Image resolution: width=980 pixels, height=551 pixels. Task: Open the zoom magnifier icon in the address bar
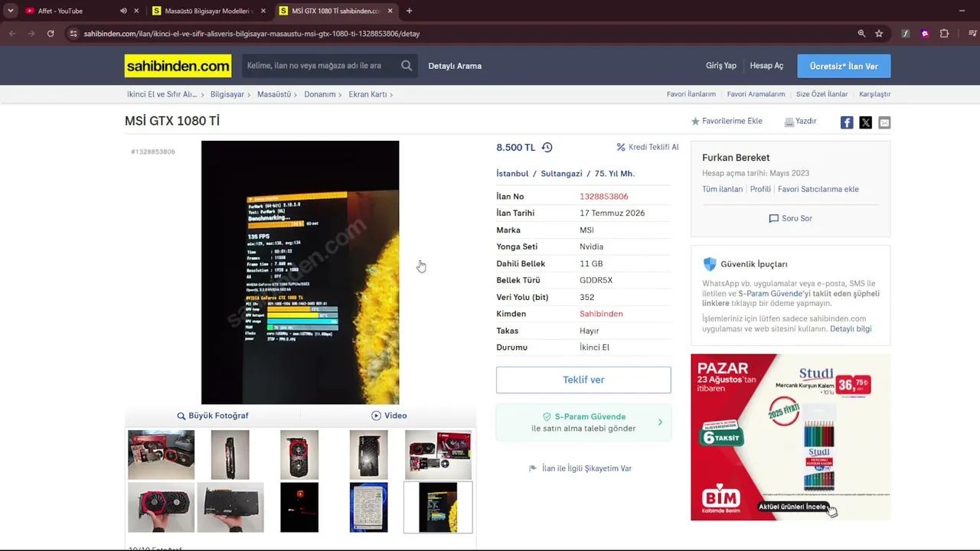[861, 34]
